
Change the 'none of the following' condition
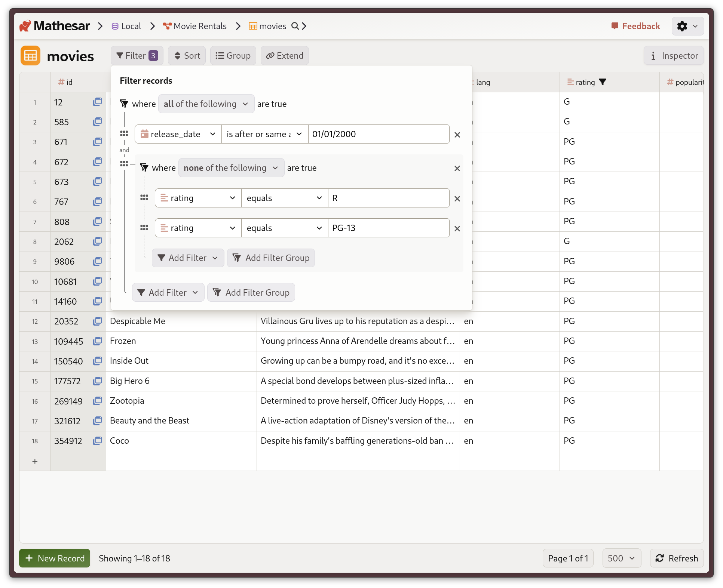point(231,168)
